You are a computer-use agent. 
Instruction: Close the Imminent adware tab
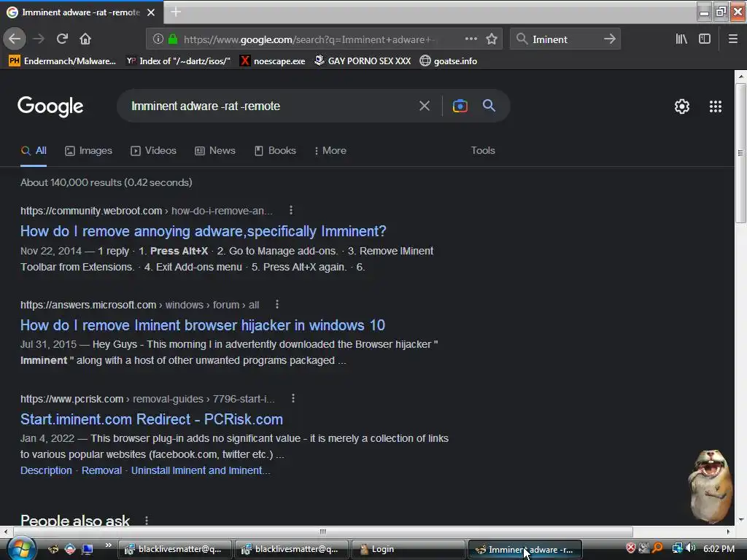(151, 12)
